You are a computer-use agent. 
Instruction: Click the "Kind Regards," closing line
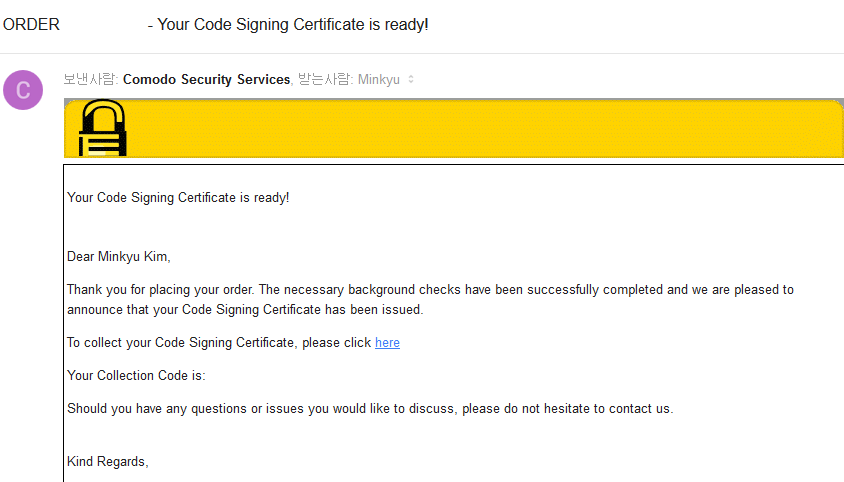click(108, 462)
